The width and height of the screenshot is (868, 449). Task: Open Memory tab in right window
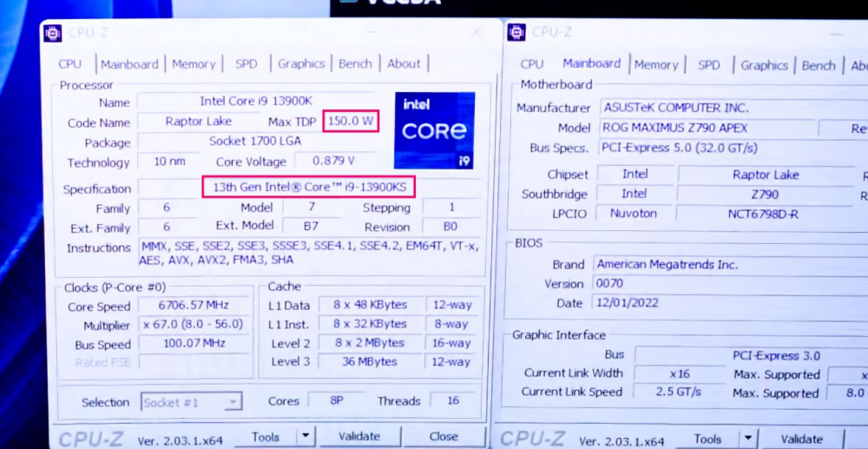[656, 65]
